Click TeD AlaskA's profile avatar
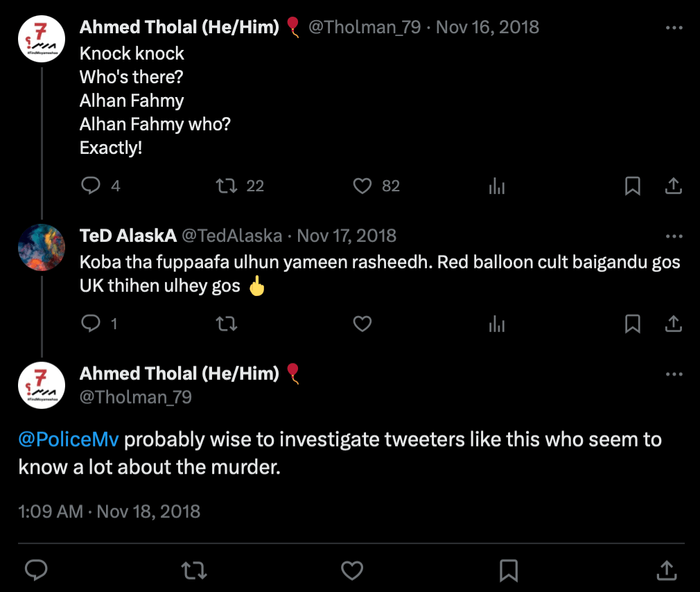This screenshot has height=592, width=700. coord(42,247)
